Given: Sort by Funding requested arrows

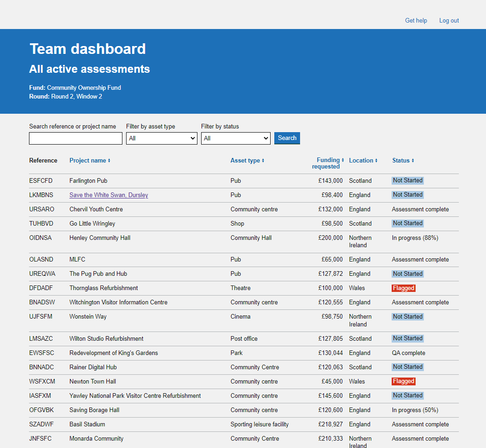Looking at the screenshot, I should [x=342, y=160].
